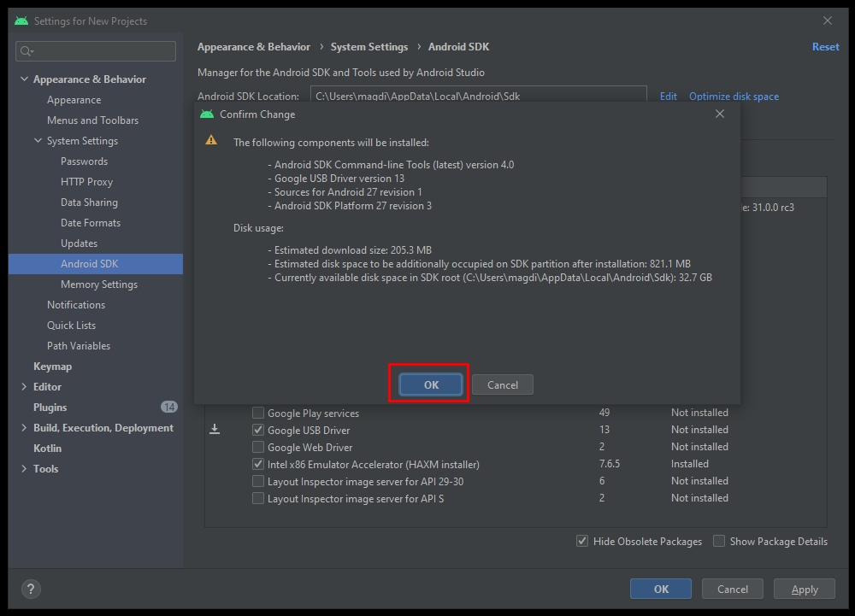The height and width of the screenshot is (616, 855).
Task: Click Edit next to SDK Location
Action: (x=668, y=96)
